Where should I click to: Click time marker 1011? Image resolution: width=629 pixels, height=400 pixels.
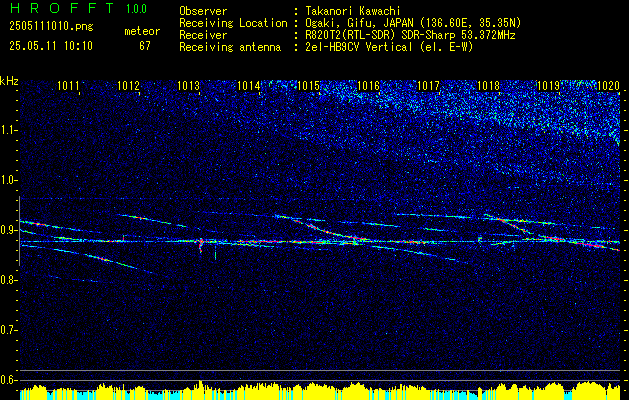click(x=68, y=85)
